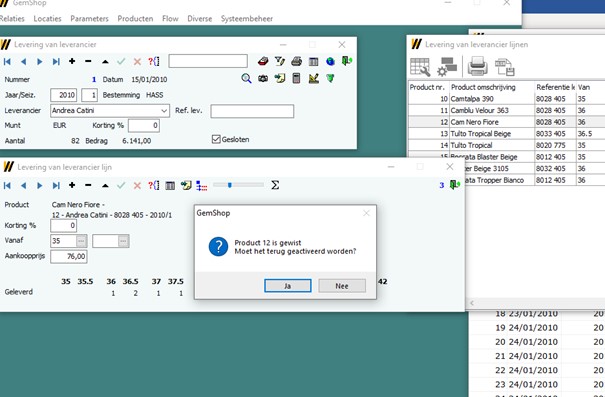Select the Cam Nero Fiore row in lijnen grid

pyautogui.click(x=506, y=122)
